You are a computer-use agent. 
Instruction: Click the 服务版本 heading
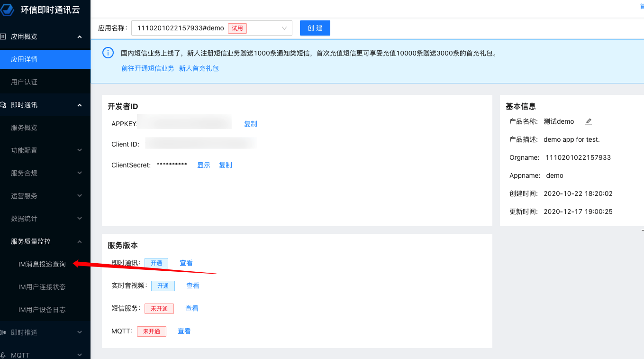123,245
